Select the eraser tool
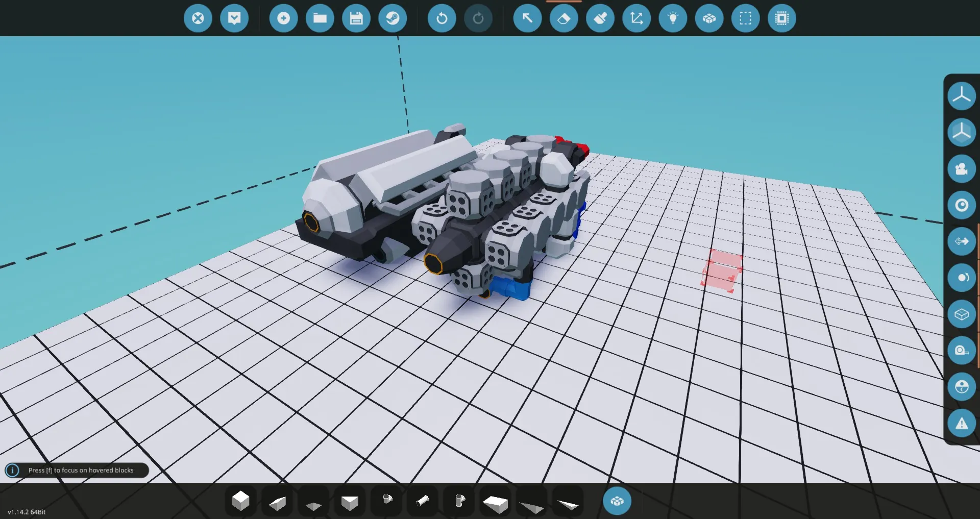This screenshot has width=980, height=519. (x=563, y=18)
